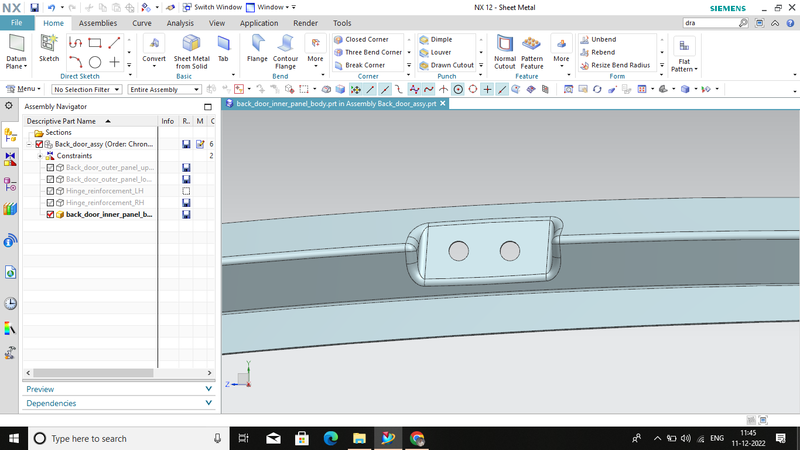Screen dimensions: 800x450
Task: Click the Undo icon
Action: 52,8
